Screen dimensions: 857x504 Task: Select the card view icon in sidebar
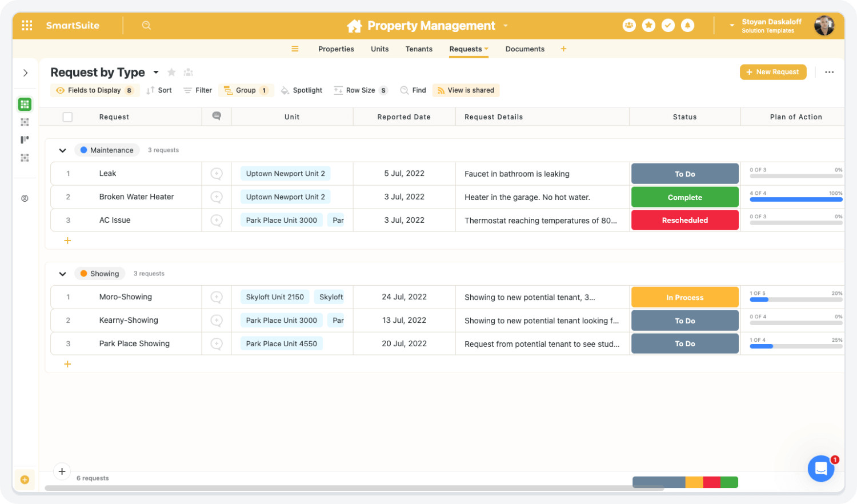pos(25,122)
